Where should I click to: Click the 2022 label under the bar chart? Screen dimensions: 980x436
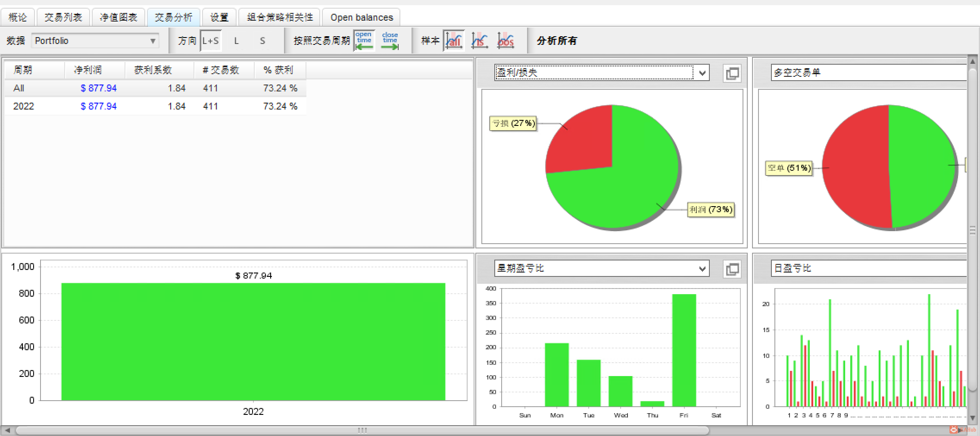(253, 411)
